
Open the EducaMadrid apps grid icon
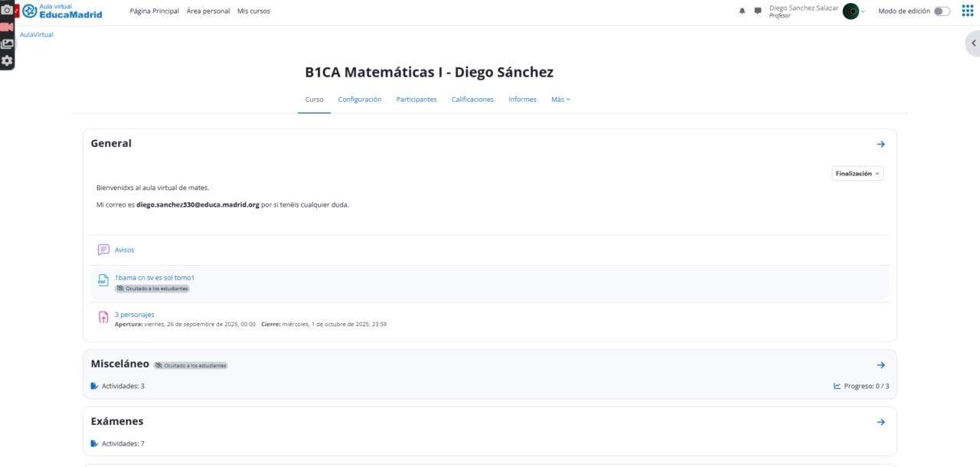967,11
